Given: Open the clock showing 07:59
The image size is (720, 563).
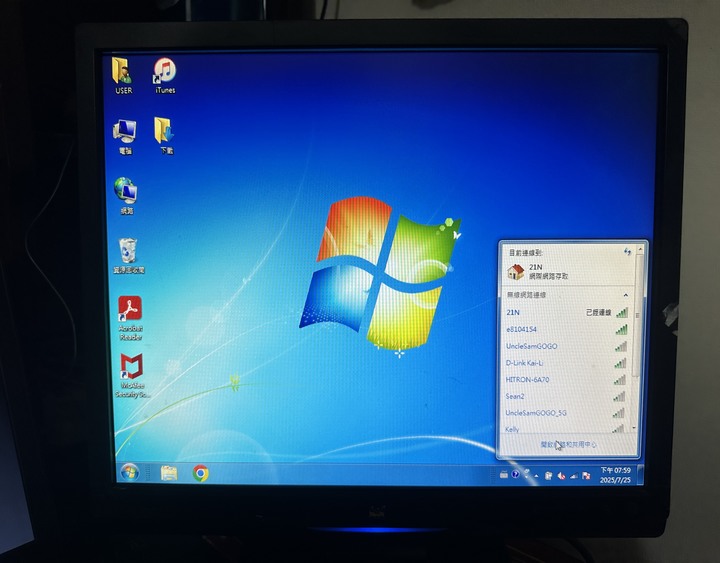Looking at the screenshot, I should (x=615, y=475).
